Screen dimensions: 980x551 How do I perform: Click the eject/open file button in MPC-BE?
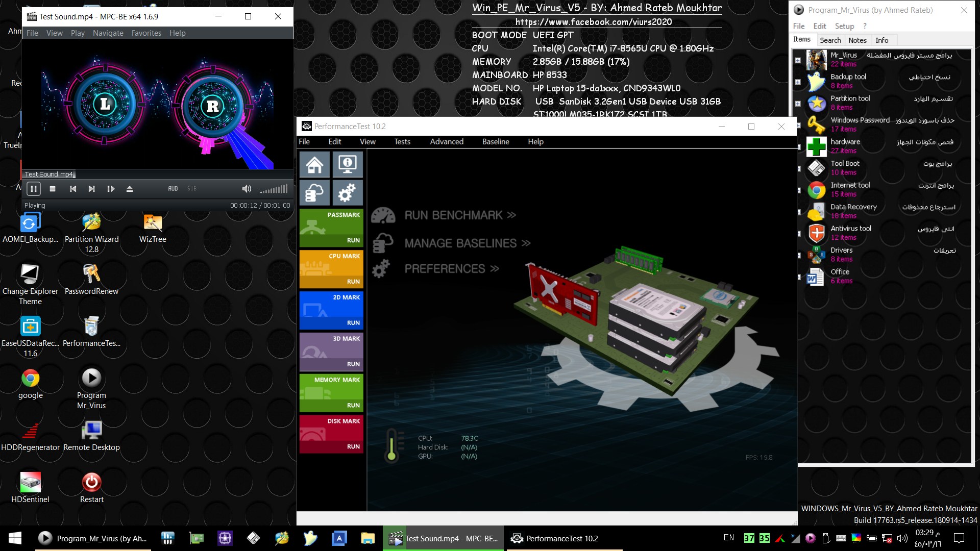(x=130, y=189)
